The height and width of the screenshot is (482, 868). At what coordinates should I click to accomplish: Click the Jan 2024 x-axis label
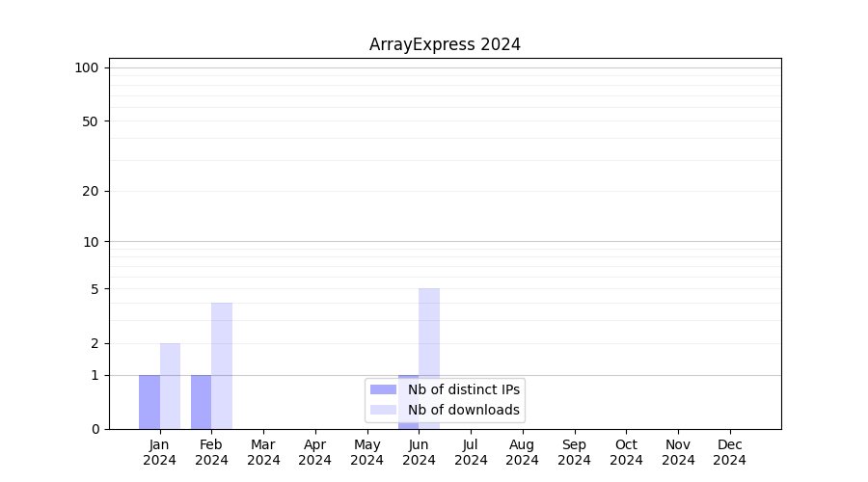click(x=160, y=452)
